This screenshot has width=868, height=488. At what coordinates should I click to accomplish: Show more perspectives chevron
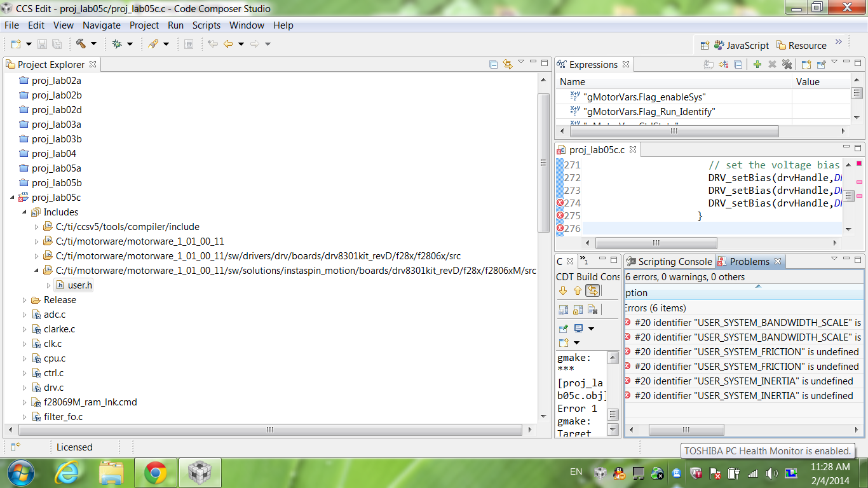pyautogui.click(x=839, y=42)
